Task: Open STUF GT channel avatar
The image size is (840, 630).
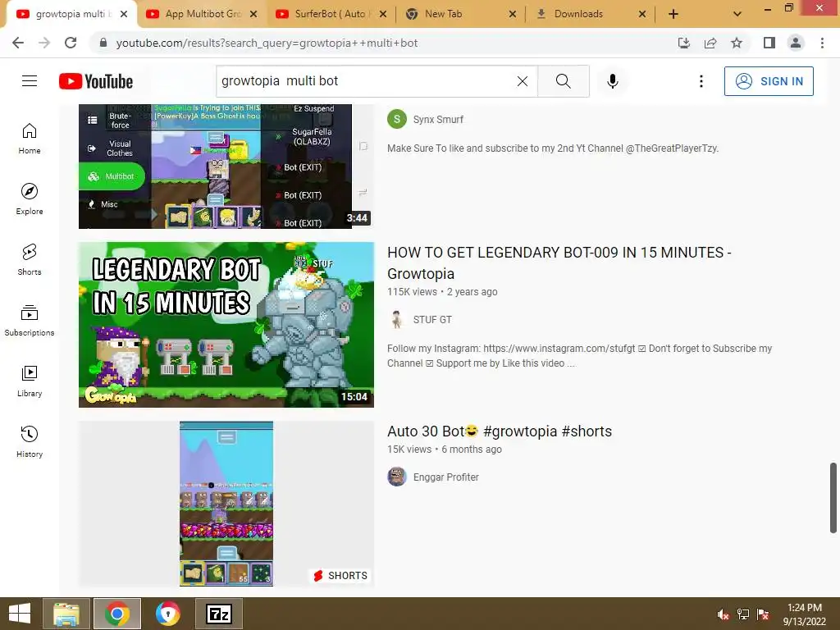Action: (x=397, y=319)
